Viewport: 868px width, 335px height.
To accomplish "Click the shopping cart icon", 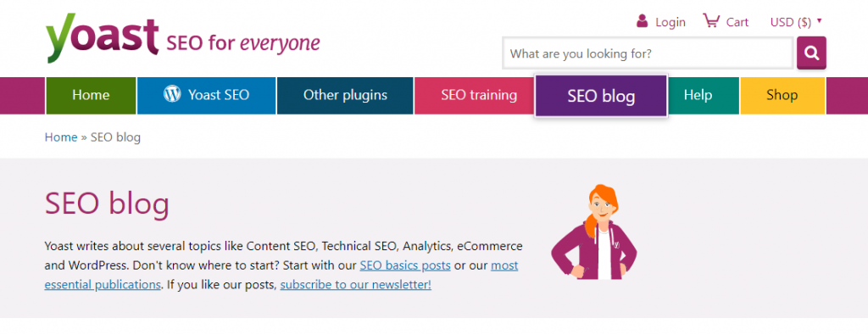I will (x=711, y=21).
